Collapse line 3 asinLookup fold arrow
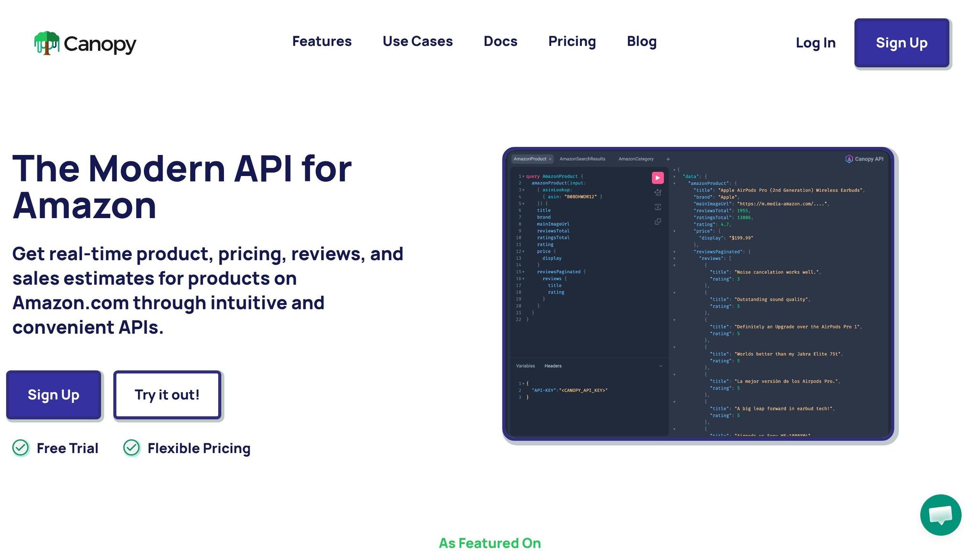The width and height of the screenshot is (980, 551). point(524,189)
